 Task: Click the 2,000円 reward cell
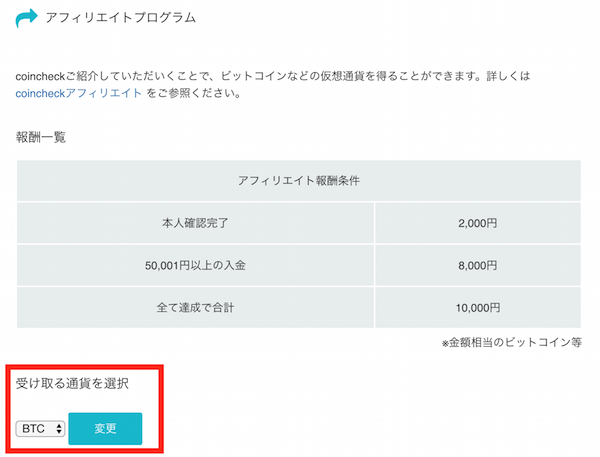pyautogui.click(x=478, y=223)
